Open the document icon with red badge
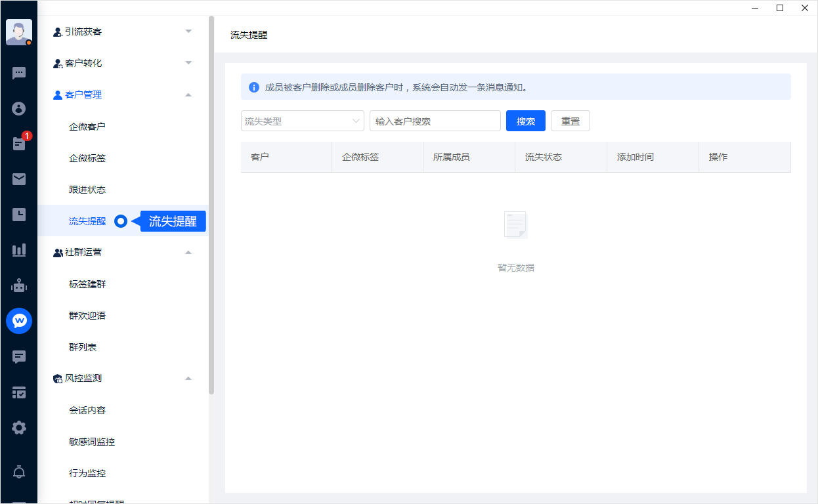 (x=19, y=144)
